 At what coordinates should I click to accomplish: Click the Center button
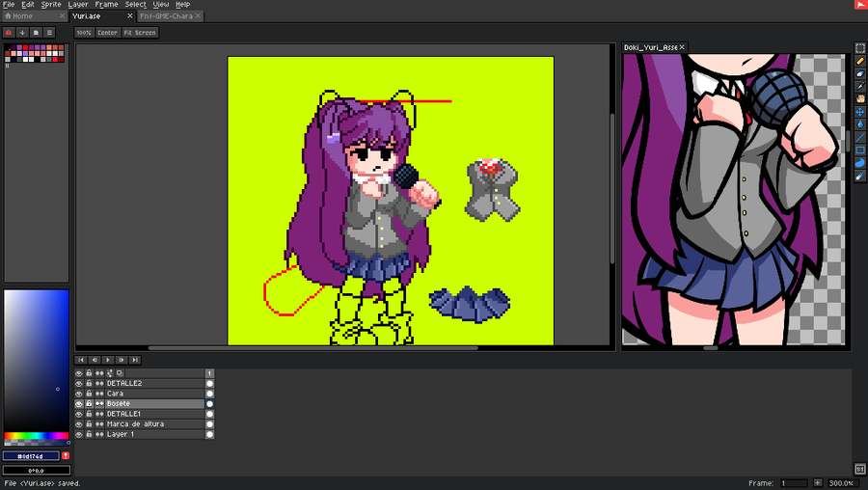107,33
